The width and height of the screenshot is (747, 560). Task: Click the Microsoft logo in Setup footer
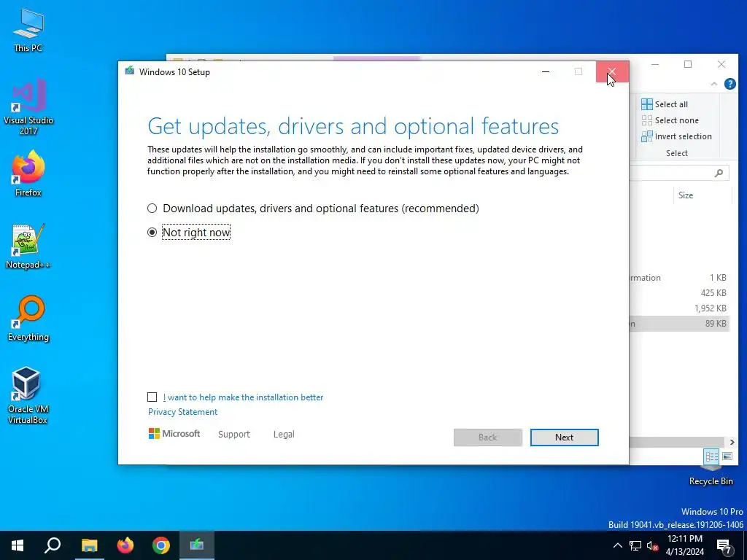[x=174, y=434]
